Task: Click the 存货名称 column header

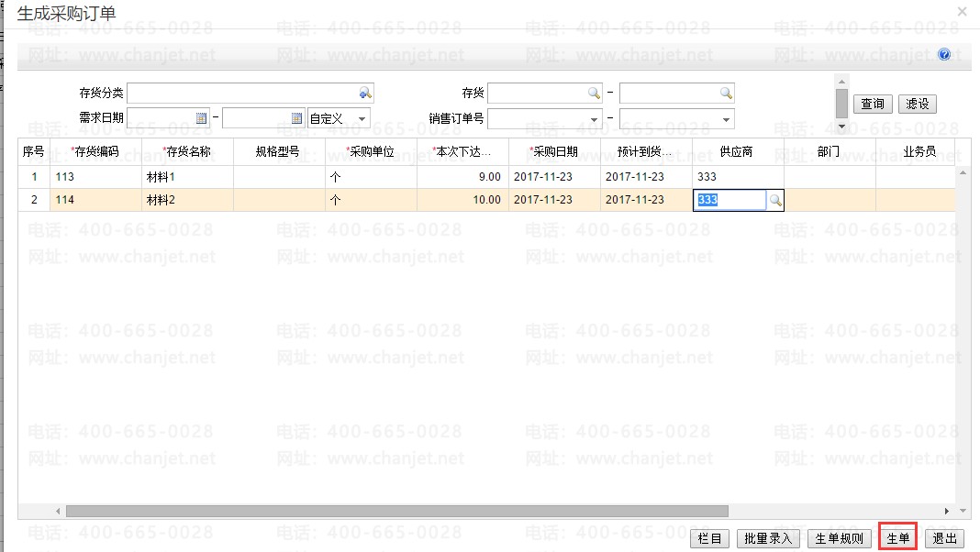Action: [187, 151]
